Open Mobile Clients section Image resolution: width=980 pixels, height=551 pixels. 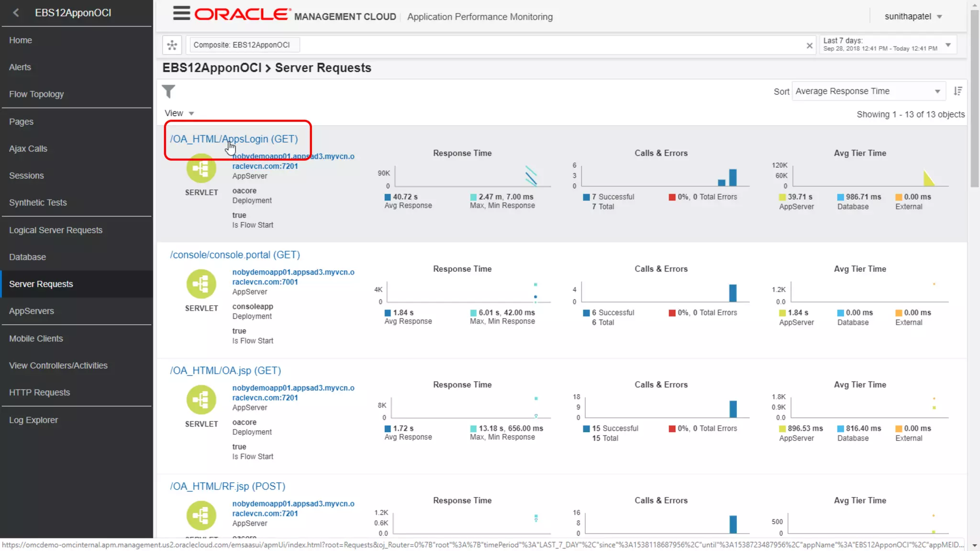36,339
